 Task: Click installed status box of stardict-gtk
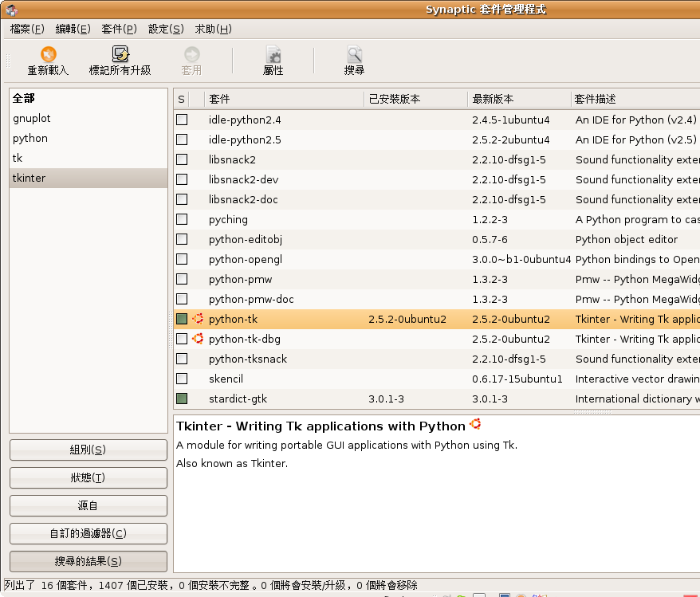pyautogui.click(x=182, y=399)
